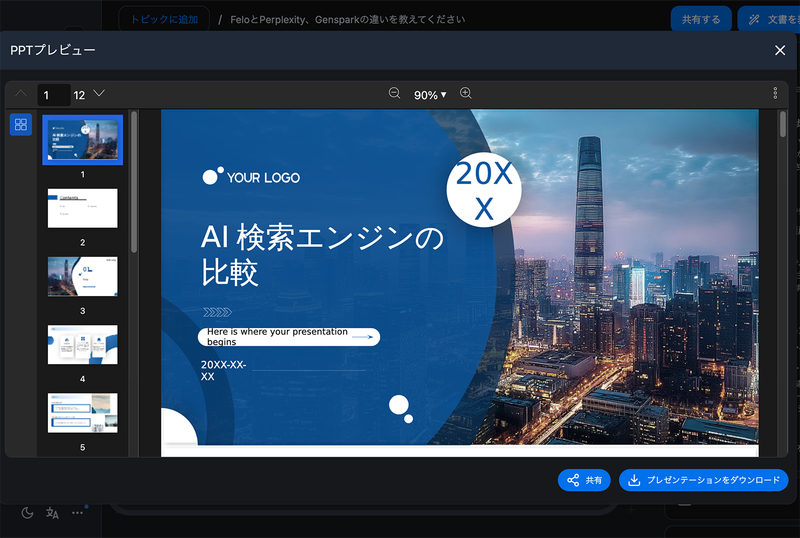
Task: Zoom in with the plus magnifier
Action: 466,93
